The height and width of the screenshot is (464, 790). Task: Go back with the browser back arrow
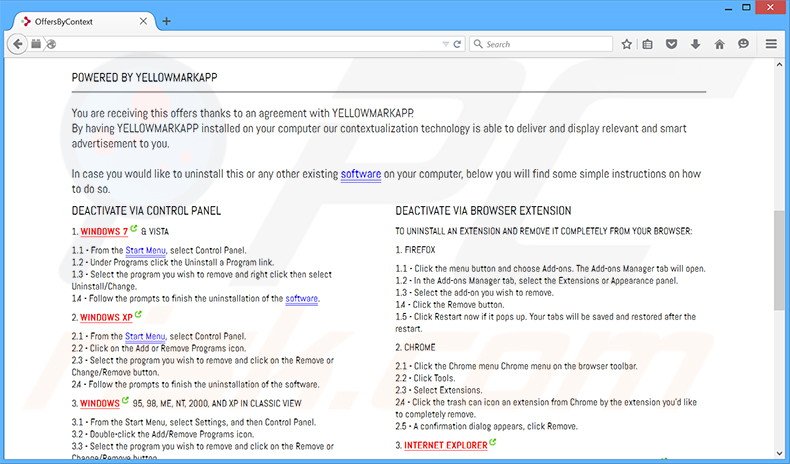pos(17,44)
